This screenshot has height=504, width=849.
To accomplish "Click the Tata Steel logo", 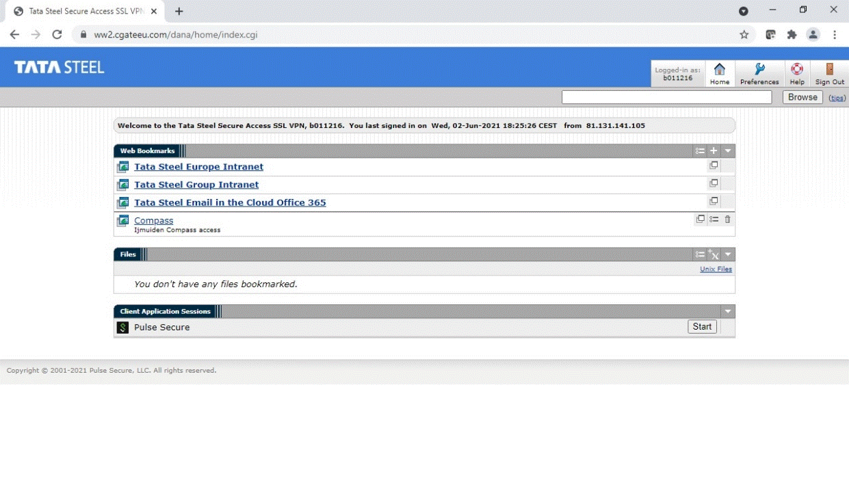I will pyautogui.click(x=60, y=67).
